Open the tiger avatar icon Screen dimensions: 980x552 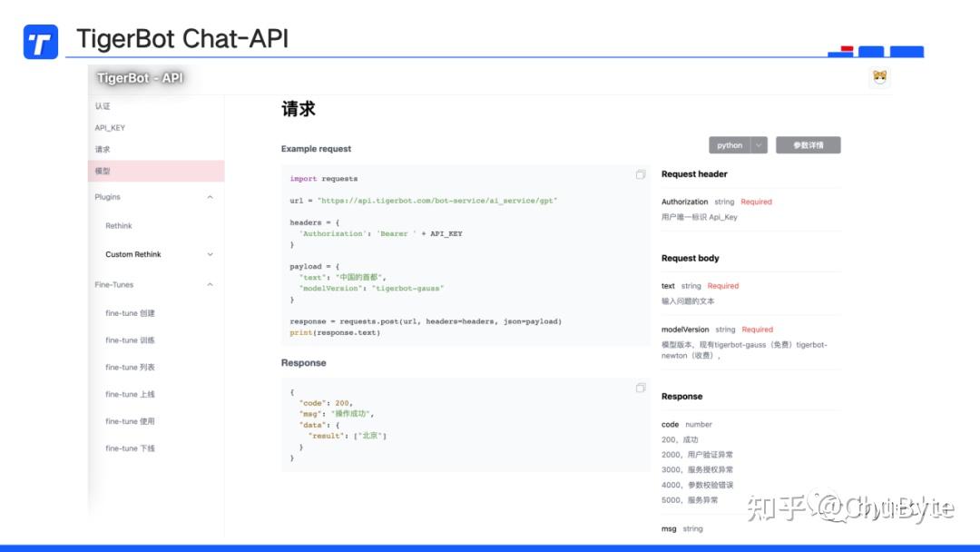(x=880, y=77)
